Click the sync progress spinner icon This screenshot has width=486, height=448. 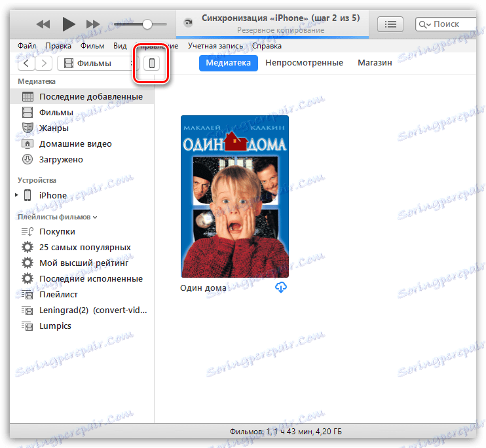coord(188,23)
